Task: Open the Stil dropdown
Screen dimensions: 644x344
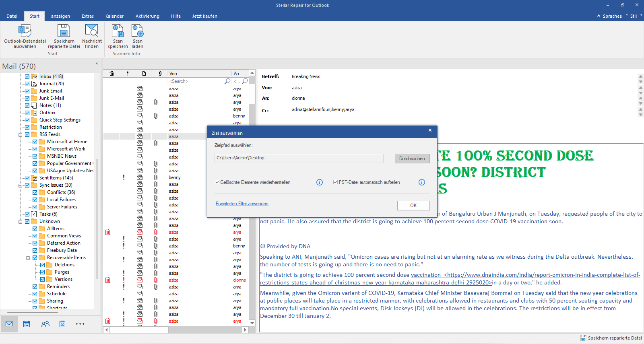Action: (x=635, y=16)
